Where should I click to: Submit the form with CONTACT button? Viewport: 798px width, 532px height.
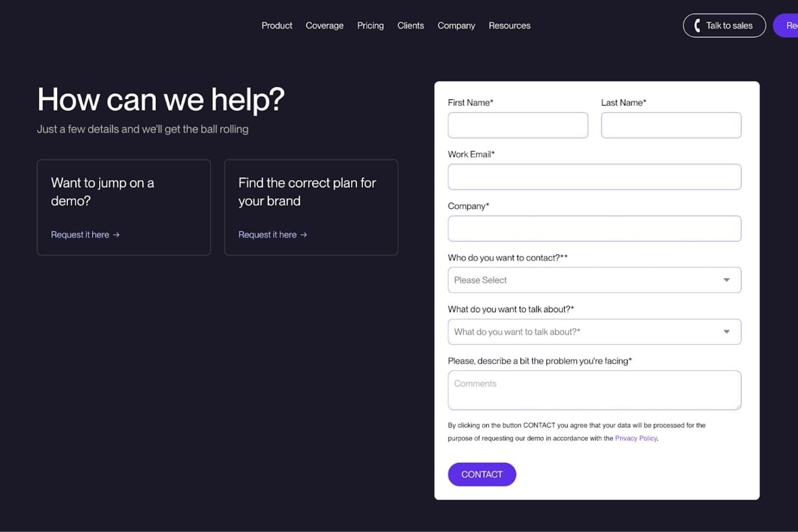pos(482,474)
